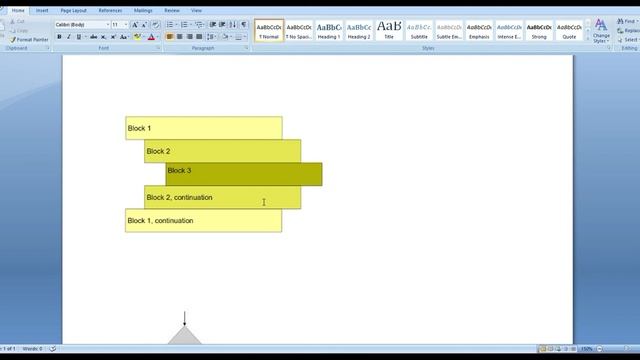Toggle italic formatting
The image size is (640, 360).
tap(69, 37)
